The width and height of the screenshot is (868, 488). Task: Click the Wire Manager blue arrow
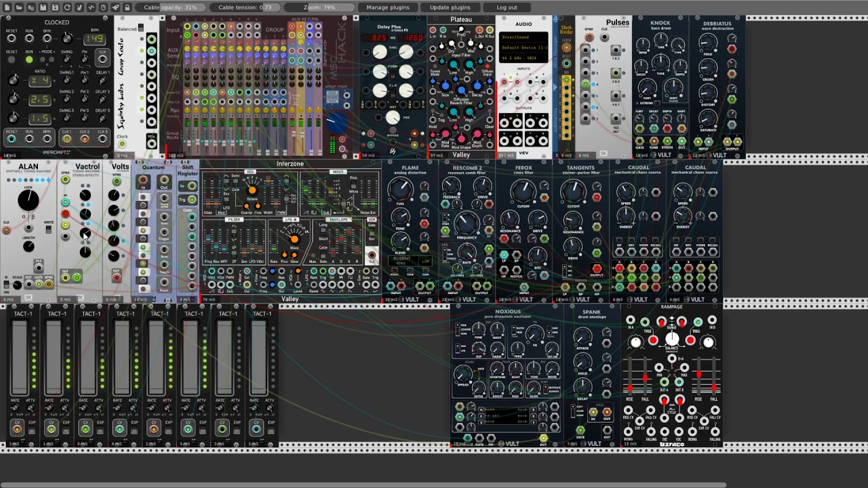click(x=555, y=87)
